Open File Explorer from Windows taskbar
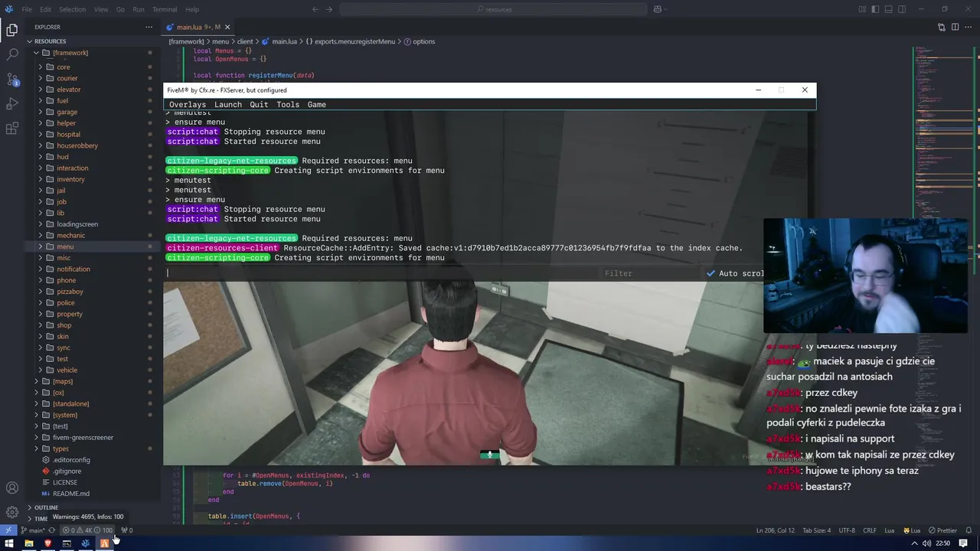The width and height of the screenshot is (980, 551). [x=28, y=543]
